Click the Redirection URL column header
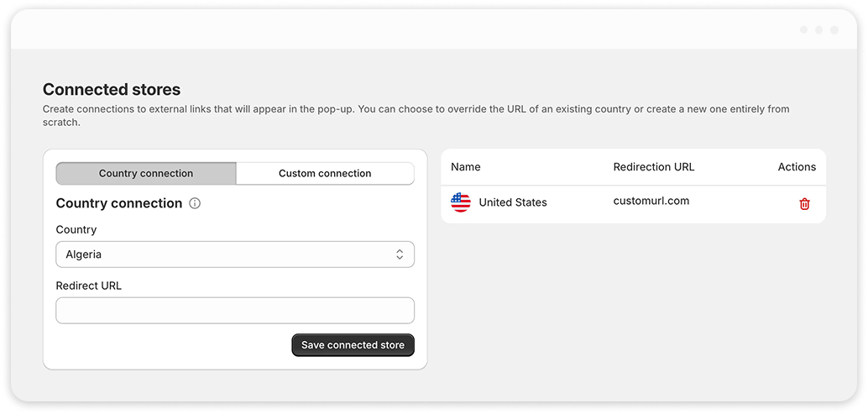 click(654, 166)
